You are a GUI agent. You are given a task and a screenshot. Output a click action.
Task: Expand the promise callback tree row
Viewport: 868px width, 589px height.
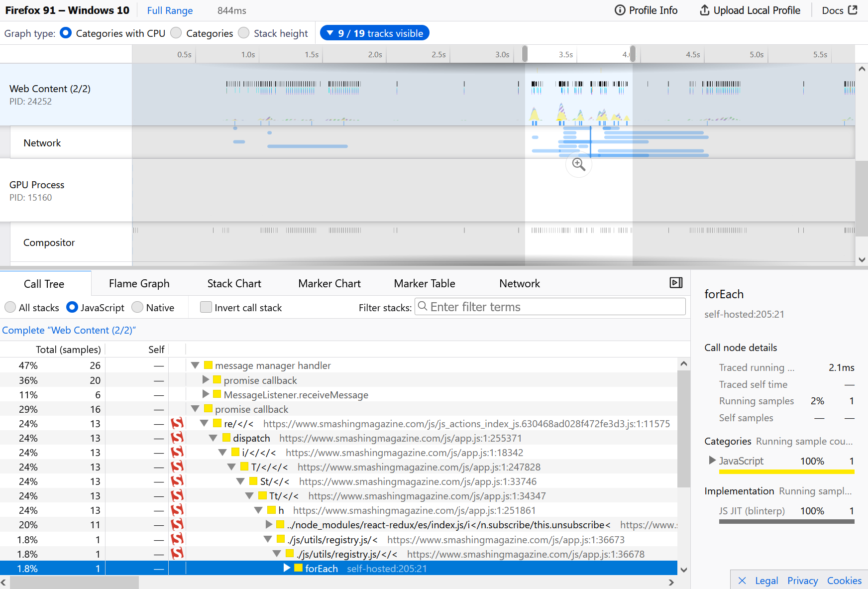click(x=206, y=380)
